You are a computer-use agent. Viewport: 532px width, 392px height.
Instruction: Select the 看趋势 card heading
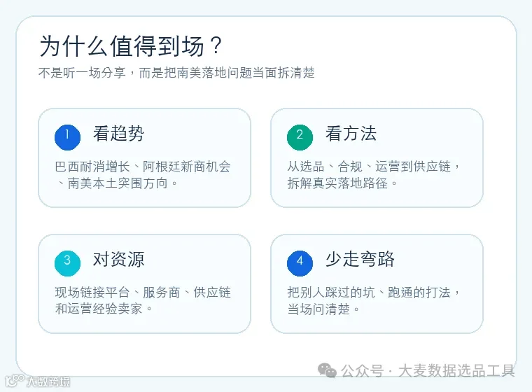(x=119, y=134)
